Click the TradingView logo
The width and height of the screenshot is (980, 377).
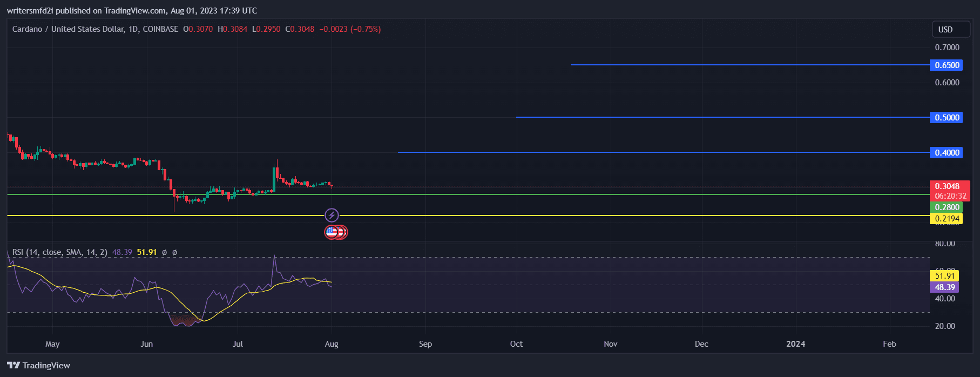[39, 366]
